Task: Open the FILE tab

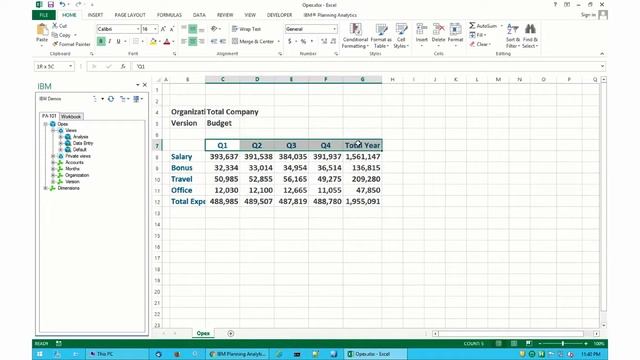Action: click(44, 15)
